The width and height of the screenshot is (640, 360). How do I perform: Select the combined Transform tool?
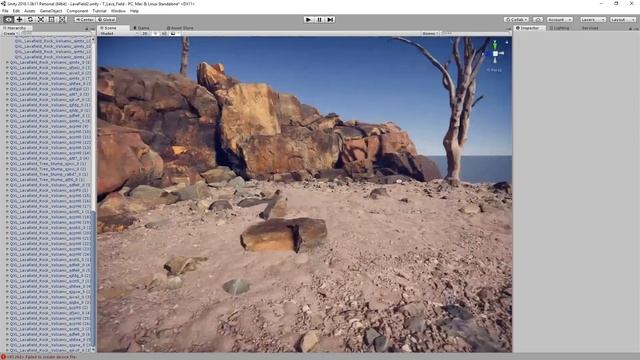click(x=62, y=20)
